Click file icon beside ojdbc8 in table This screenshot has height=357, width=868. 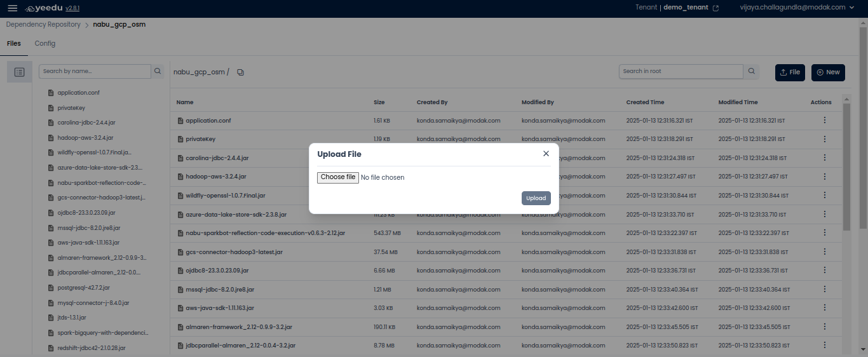click(180, 271)
